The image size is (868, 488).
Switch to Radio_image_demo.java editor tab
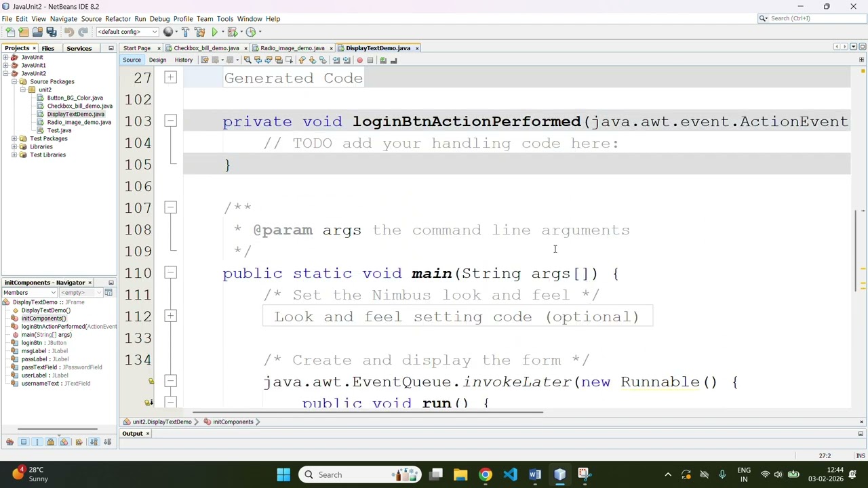click(292, 48)
